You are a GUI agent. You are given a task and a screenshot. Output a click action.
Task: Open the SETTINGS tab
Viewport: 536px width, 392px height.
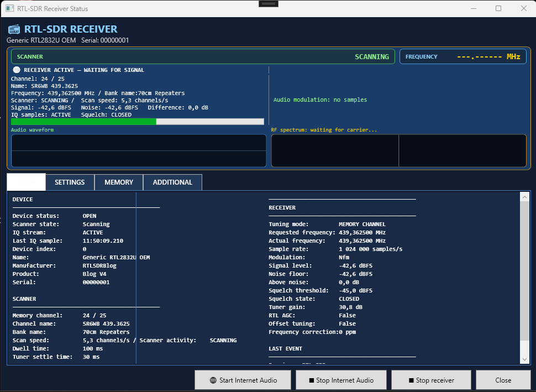coord(70,182)
